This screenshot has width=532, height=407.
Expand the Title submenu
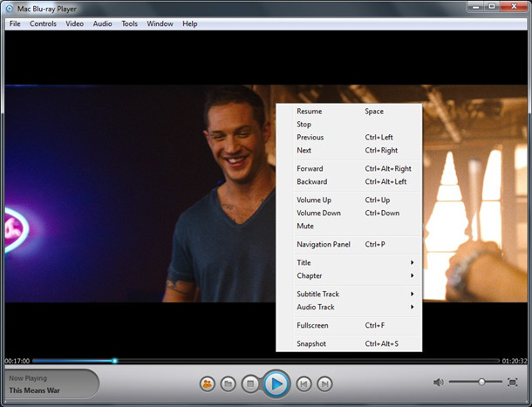tap(349, 262)
